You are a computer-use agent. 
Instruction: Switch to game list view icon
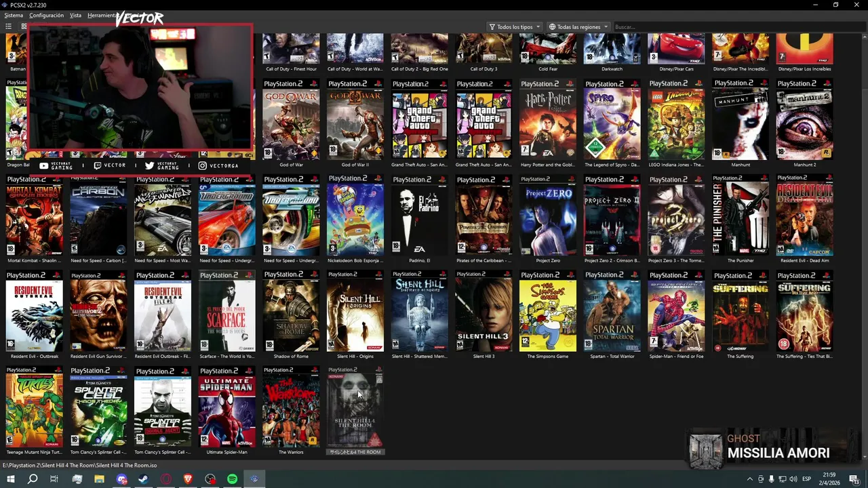pyautogui.click(x=9, y=26)
